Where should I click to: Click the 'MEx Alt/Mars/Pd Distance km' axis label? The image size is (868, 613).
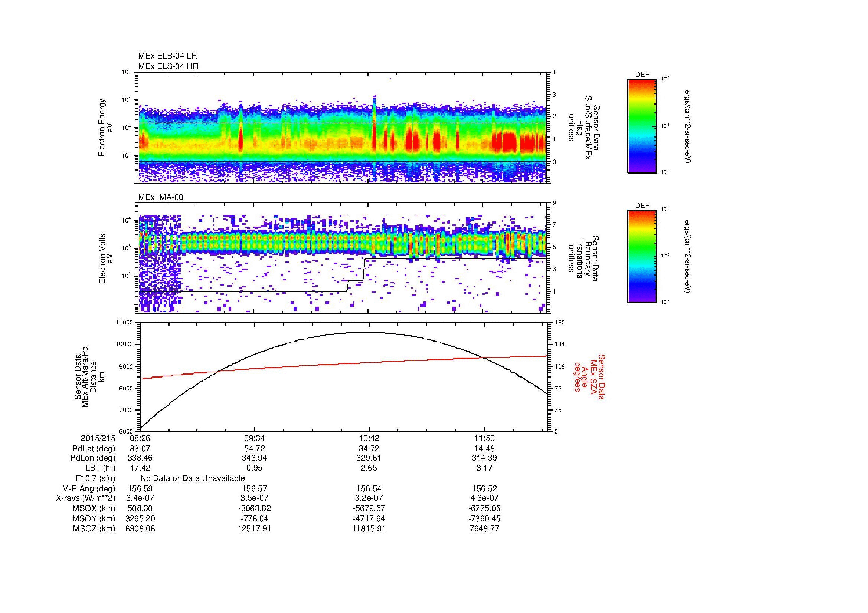(x=89, y=376)
